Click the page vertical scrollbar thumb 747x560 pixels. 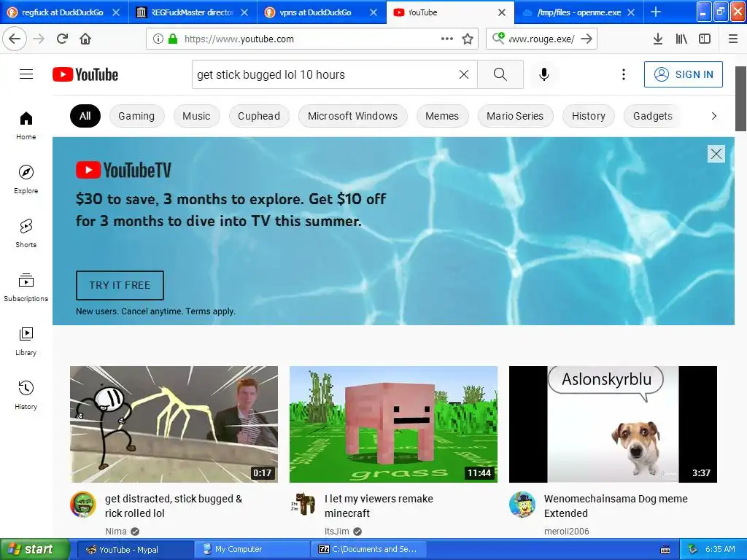pyautogui.click(x=740, y=98)
